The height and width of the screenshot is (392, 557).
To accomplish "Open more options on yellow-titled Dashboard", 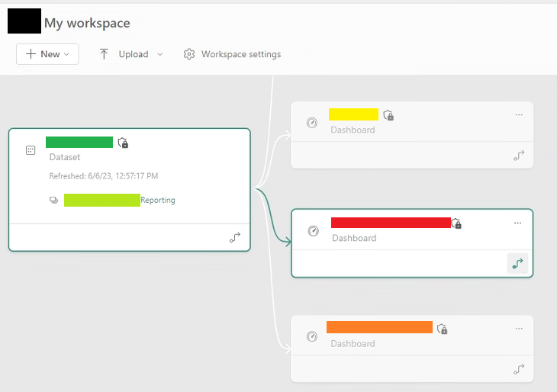I will [x=519, y=114].
